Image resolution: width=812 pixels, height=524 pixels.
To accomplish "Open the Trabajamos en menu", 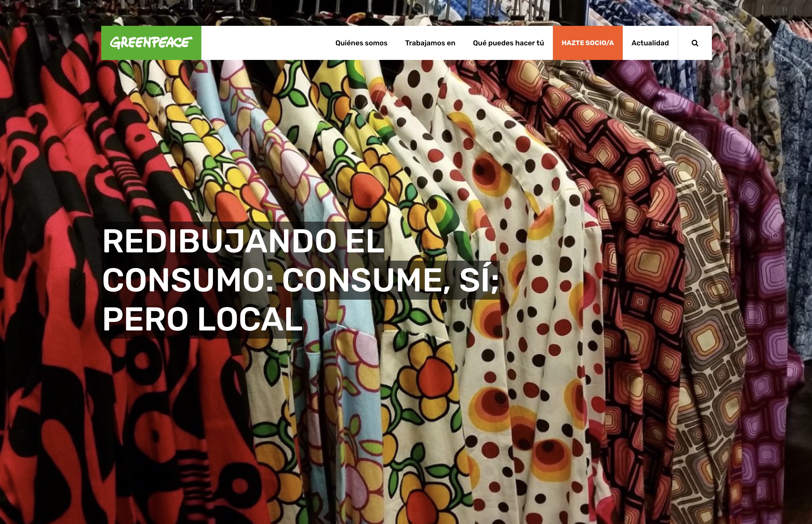I will pyautogui.click(x=430, y=43).
